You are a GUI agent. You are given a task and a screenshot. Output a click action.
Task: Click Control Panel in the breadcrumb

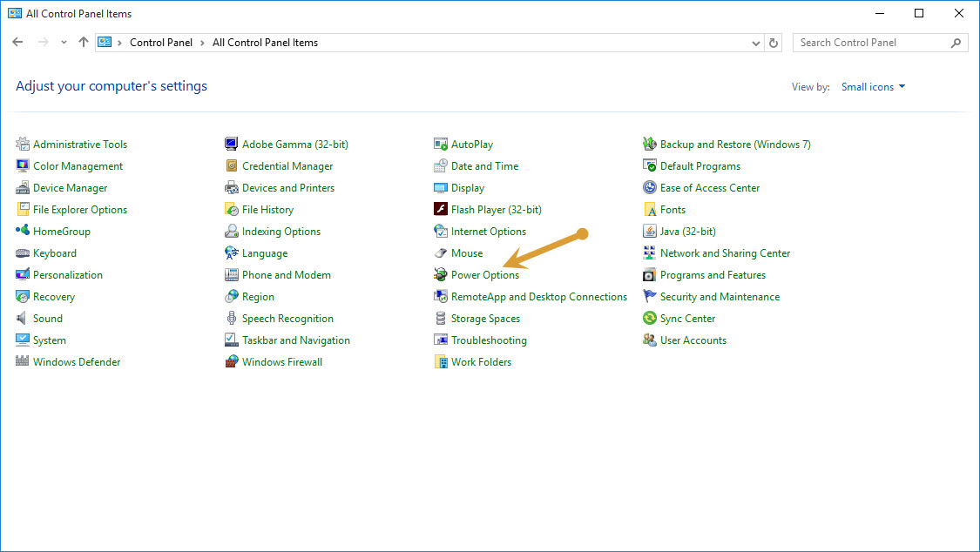coord(161,43)
